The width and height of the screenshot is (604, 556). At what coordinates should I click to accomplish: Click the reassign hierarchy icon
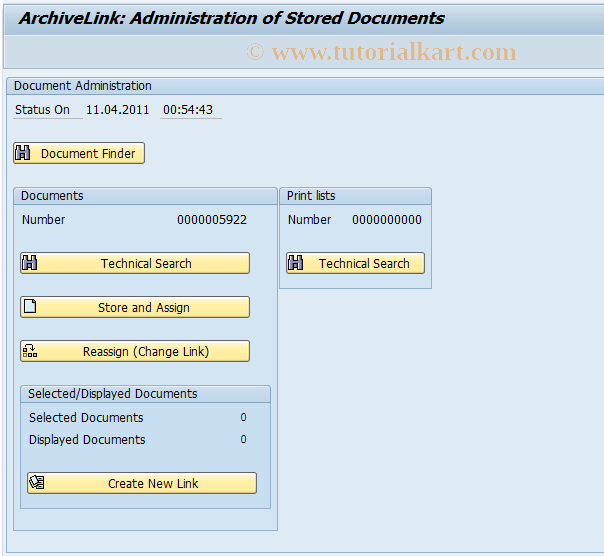(30, 351)
